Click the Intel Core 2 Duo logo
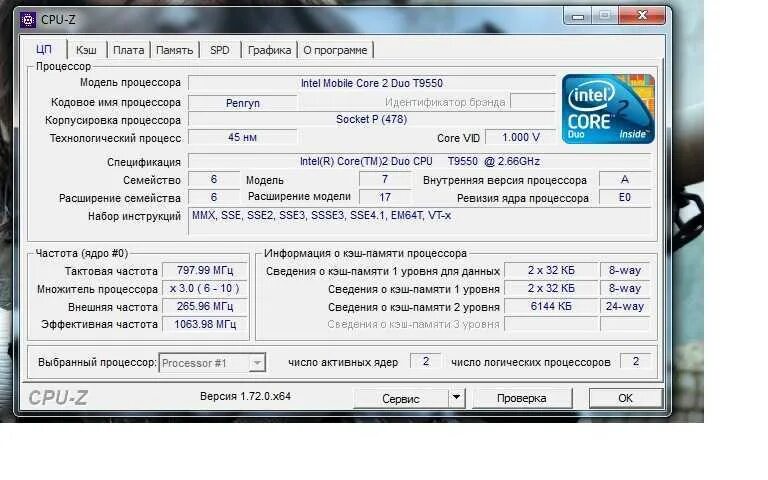Viewport: 768px width, 480px height. (x=608, y=109)
